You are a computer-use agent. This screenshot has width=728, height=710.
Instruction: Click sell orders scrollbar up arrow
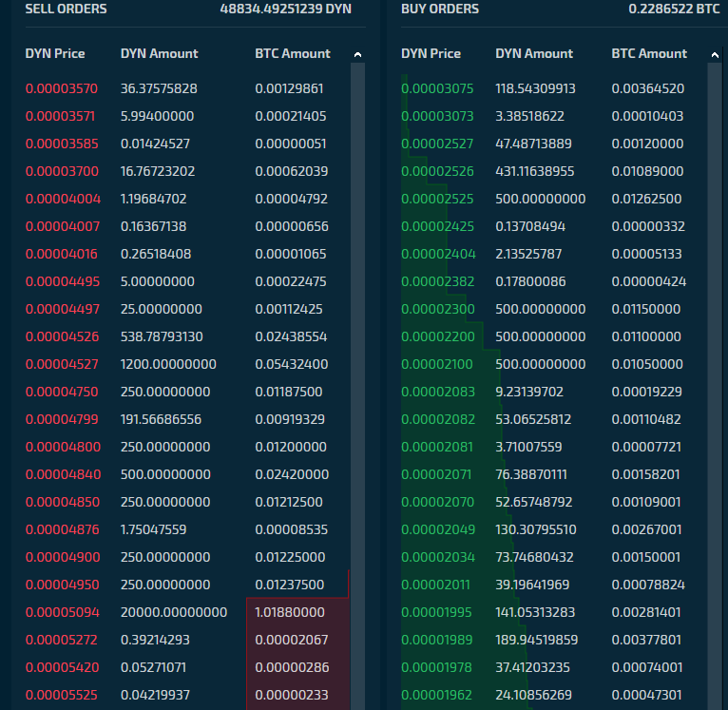(x=357, y=54)
